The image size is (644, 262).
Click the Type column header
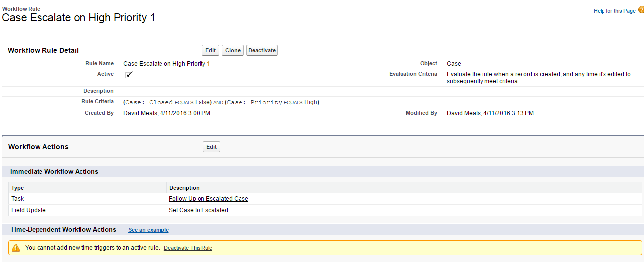(x=18, y=188)
